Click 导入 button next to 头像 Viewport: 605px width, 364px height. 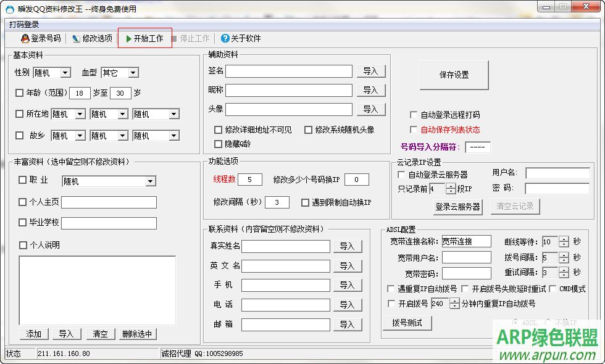point(370,110)
